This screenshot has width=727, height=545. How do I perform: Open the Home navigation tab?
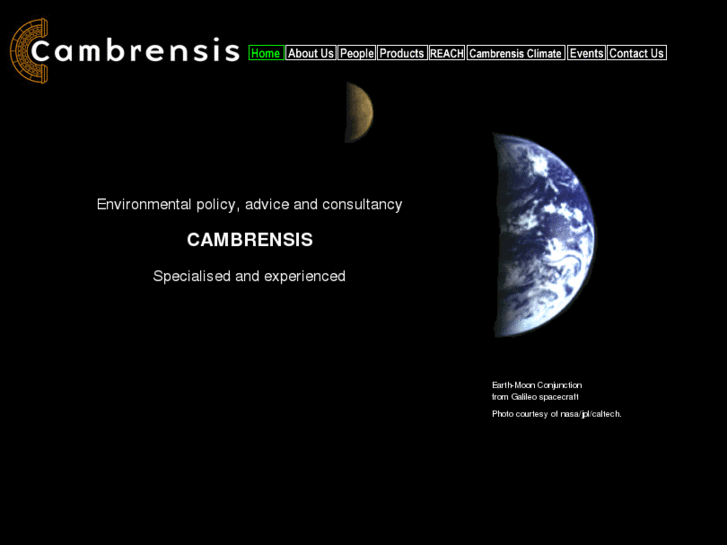266,53
